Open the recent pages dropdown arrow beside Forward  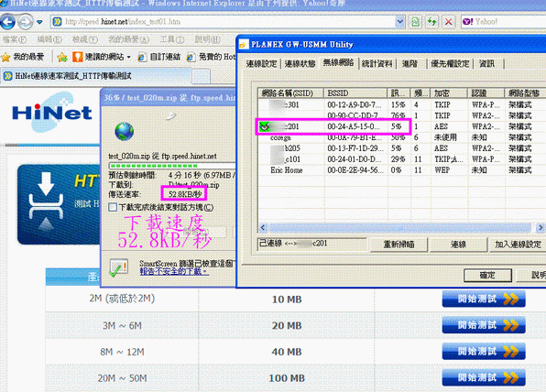39,22
